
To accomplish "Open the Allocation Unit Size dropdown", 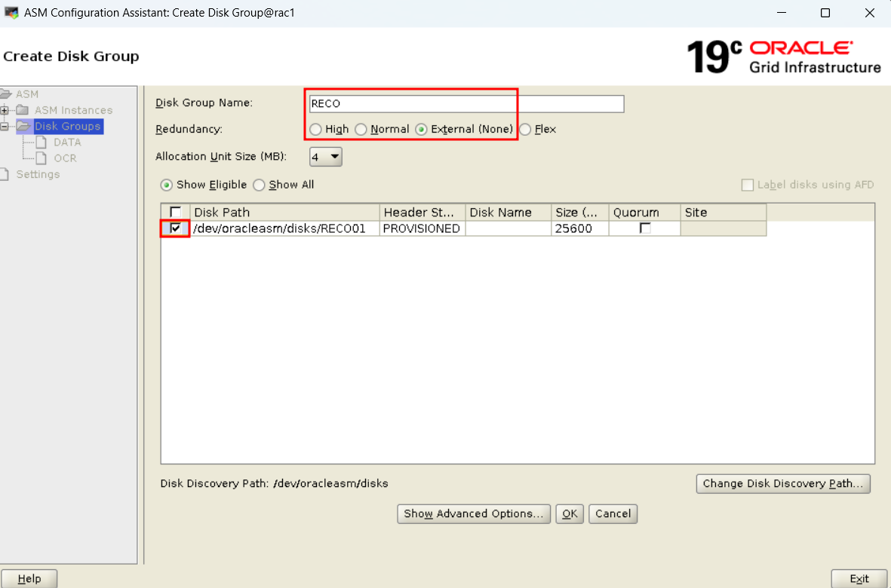I will (x=326, y=157).
